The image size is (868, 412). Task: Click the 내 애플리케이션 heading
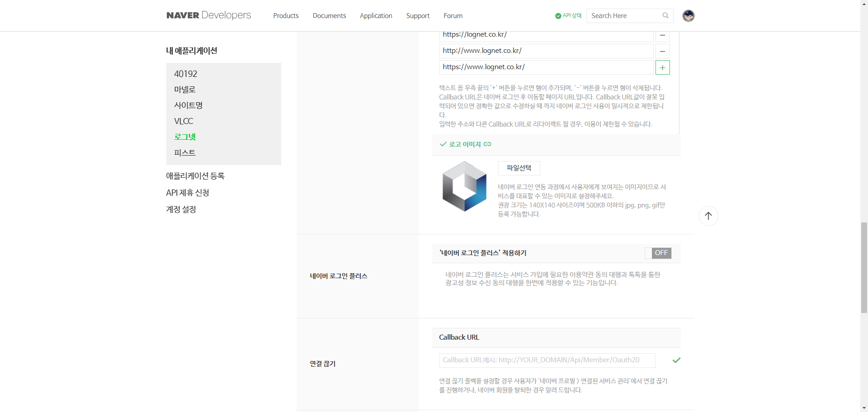(x=192, y=51)
